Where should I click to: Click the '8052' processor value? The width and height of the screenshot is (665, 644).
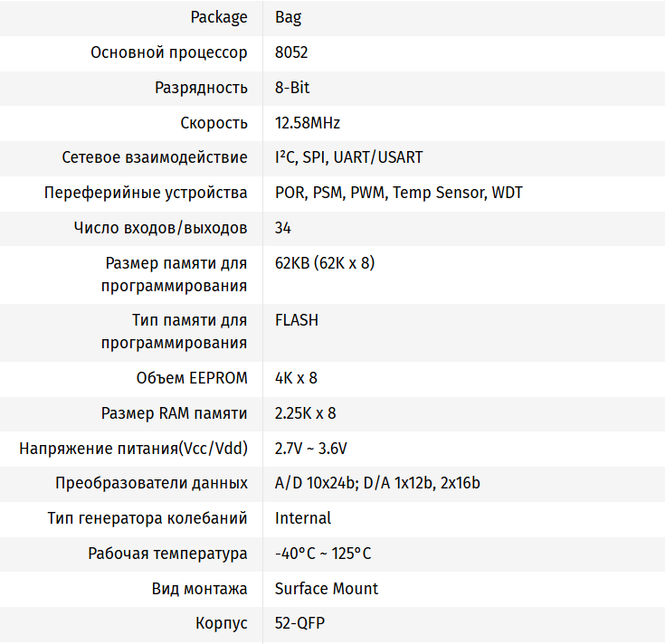(291, 52)
